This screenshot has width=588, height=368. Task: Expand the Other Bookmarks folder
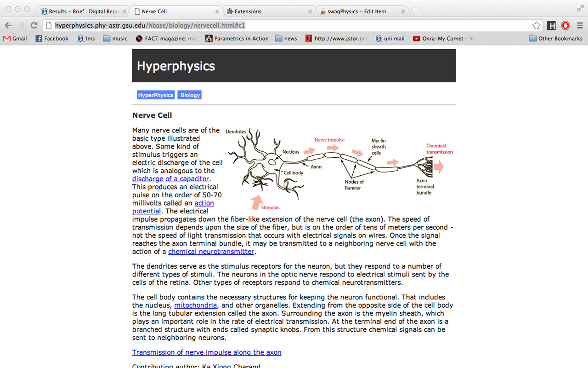pyautogui.click(x=556, y=39)
